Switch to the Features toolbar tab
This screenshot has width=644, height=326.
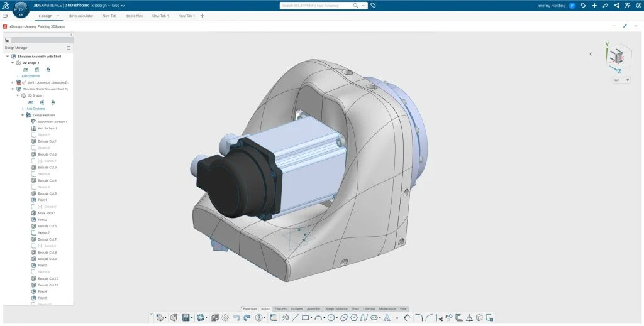coord(280,309)
